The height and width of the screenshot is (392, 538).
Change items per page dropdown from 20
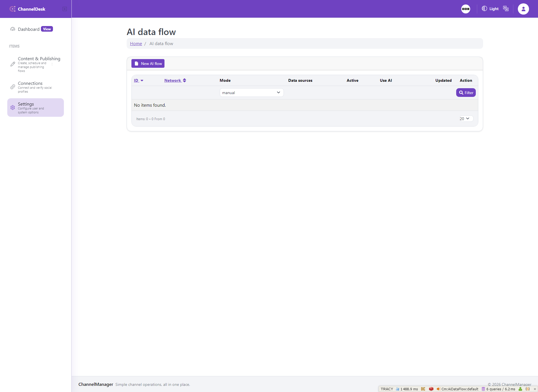pyautogui.click(x=466, y=119)
